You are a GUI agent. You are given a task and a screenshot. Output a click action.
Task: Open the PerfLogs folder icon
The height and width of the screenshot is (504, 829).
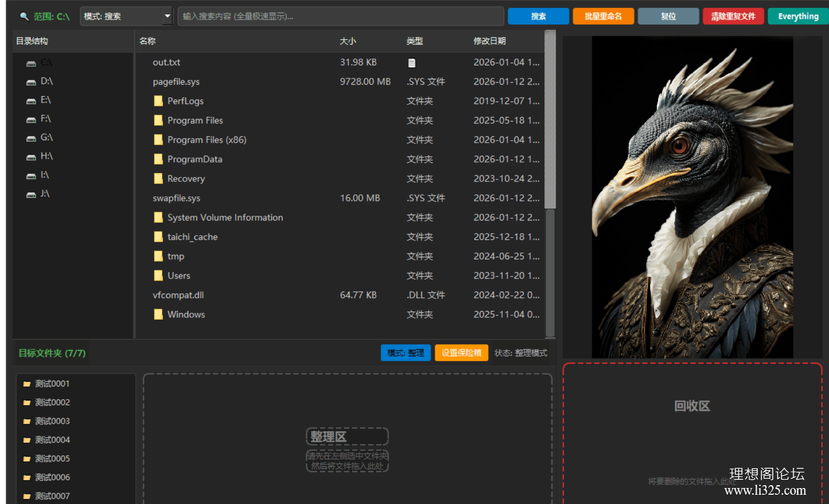(158, 101)
